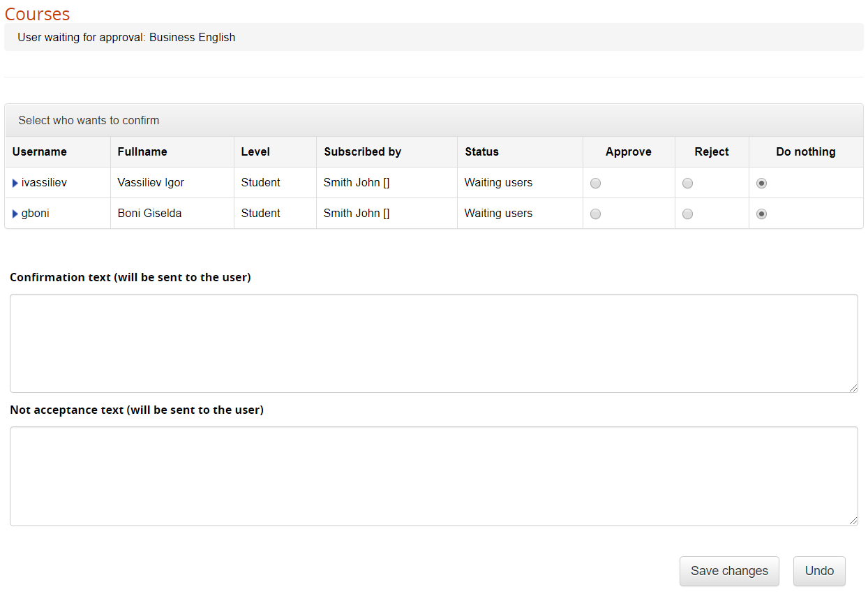The height and width of the screenshot is (596, 868).
Task: Click the Select who wants to confirm header
Action: click(88, 120)
